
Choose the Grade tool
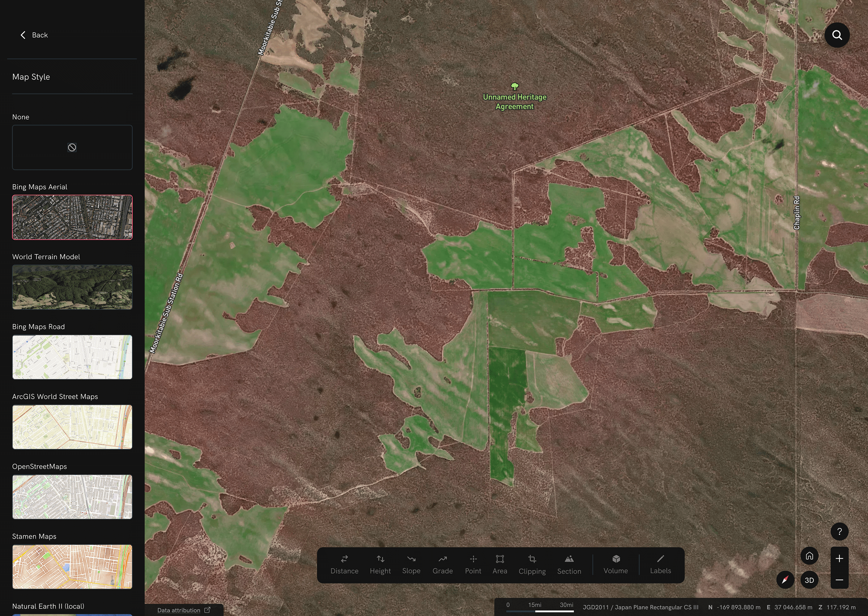tap(442, 564)
